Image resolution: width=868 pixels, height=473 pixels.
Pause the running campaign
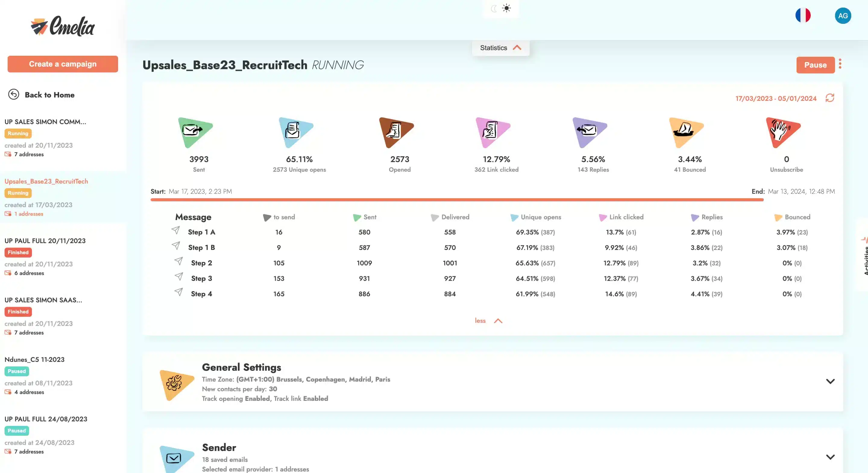click(815, 65)
